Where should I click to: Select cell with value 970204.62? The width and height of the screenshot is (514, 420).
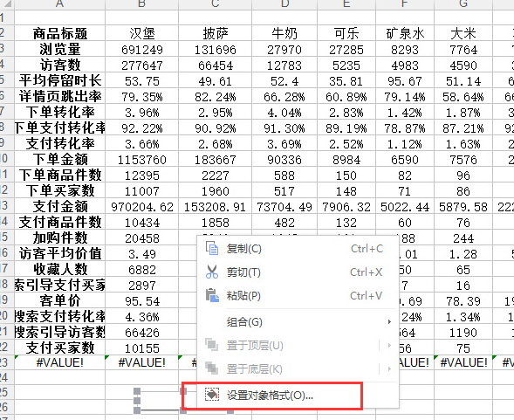click(x=142, y=207)
